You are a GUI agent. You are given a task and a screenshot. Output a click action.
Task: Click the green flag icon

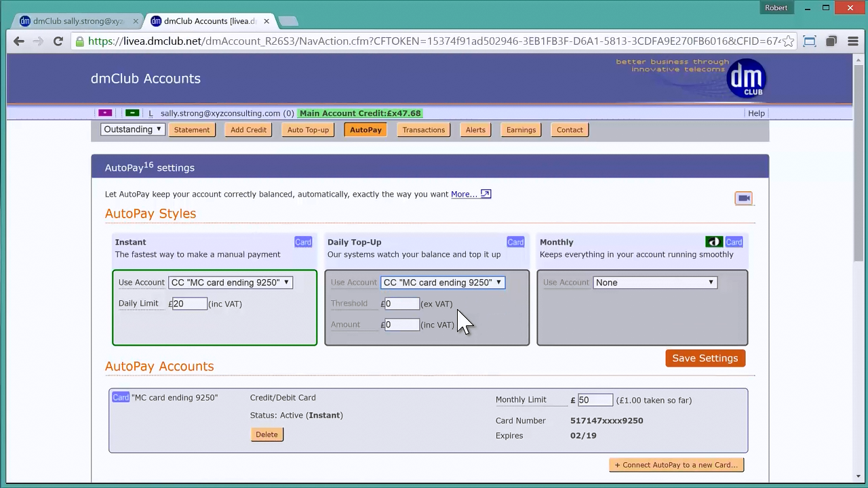tap(132, 113)
